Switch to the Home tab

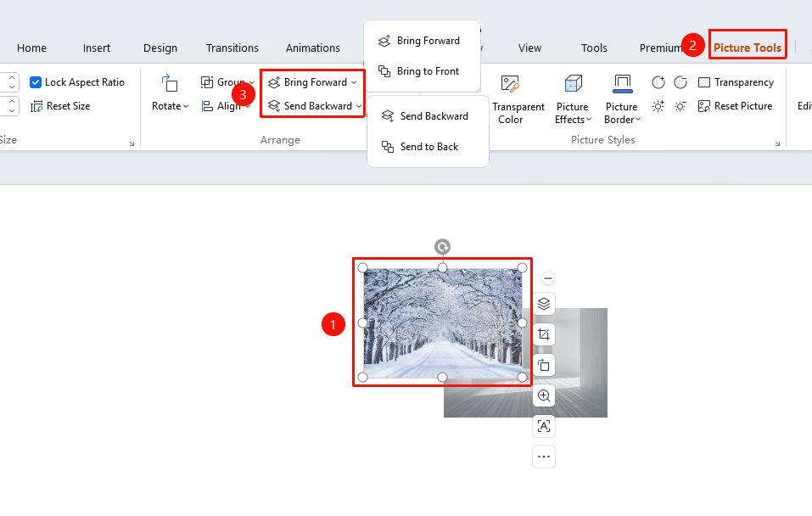31,48
